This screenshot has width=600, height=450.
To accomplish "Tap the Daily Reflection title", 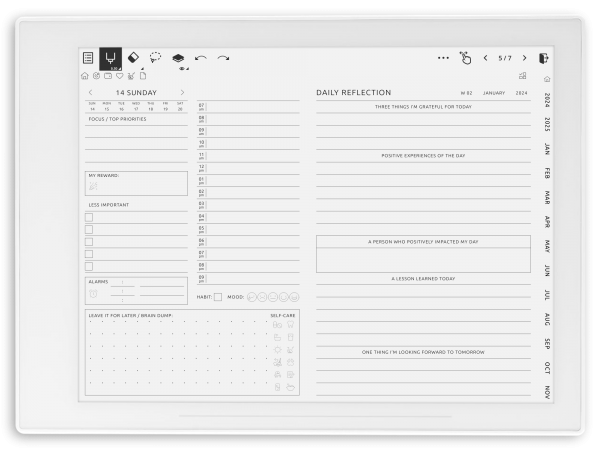I will [354, 93].
